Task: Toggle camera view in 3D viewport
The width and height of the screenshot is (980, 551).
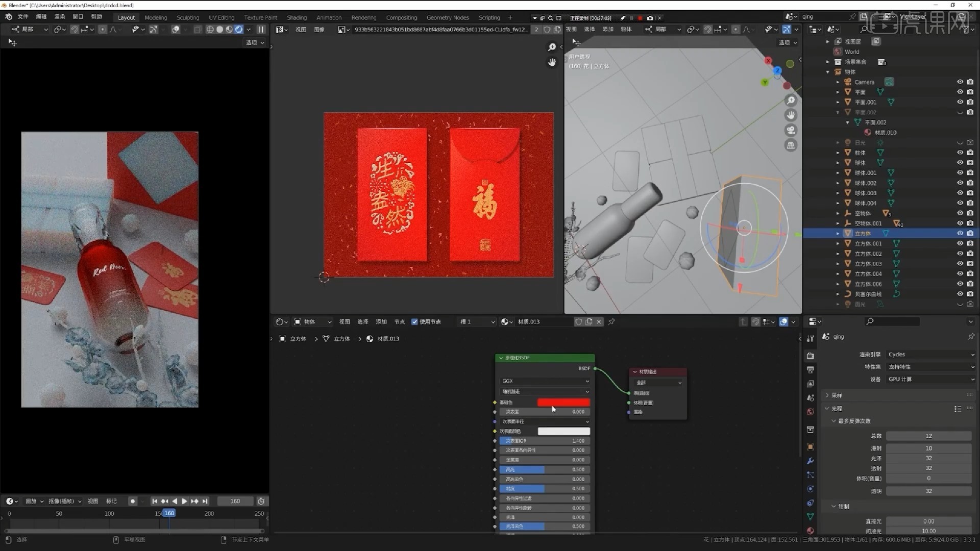Action: [791, 130]
